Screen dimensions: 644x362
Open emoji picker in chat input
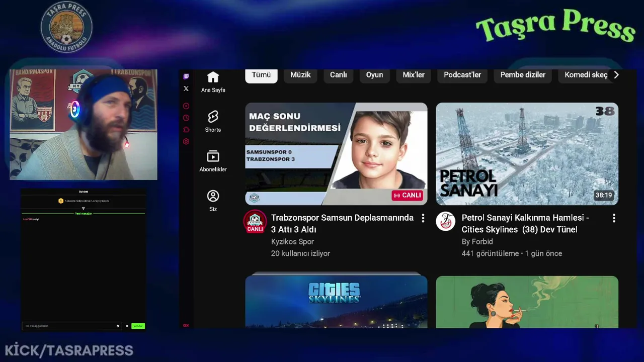point(118,326)
